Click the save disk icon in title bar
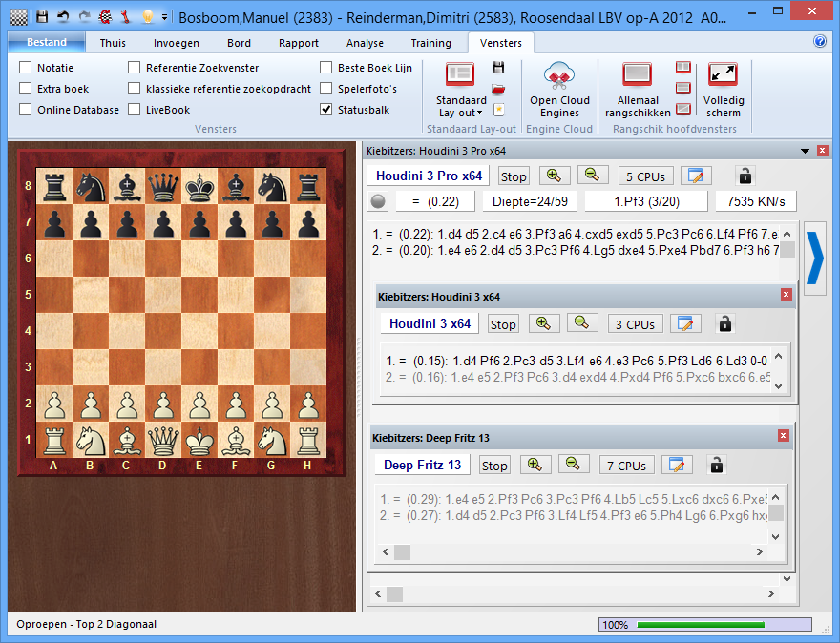Viewport: 840px width, 643px height. coord(42,17)
